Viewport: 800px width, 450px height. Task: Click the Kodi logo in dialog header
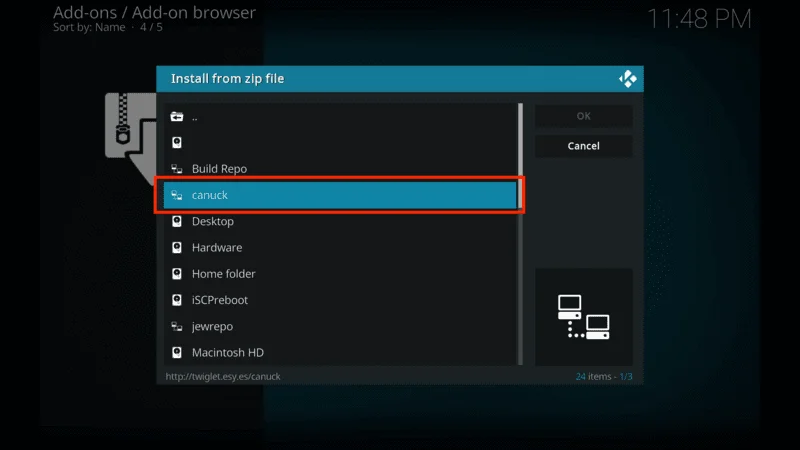click(x=627, y=79)
